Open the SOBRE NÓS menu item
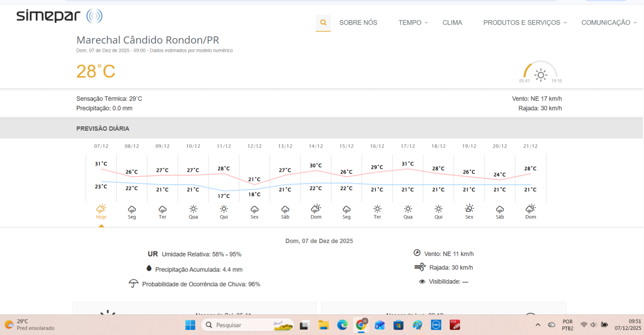Screen dimensions: 644x335 pyautogui.click(x=358, y=23)
